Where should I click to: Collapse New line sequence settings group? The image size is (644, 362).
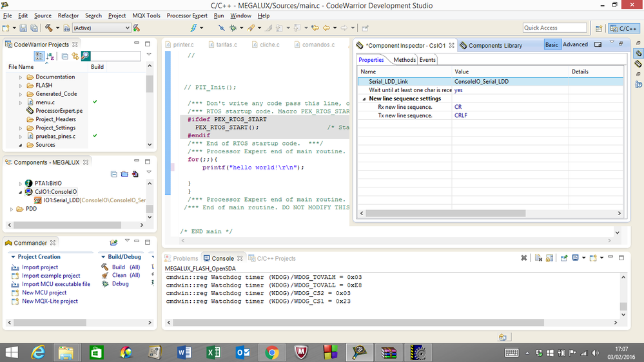364,99
